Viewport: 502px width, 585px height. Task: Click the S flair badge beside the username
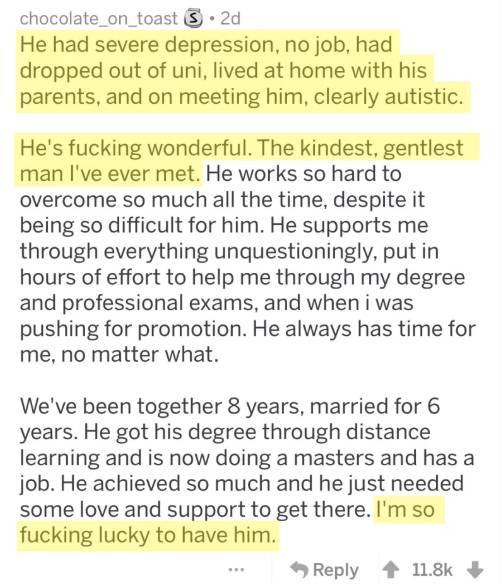[x=193, y=19]
